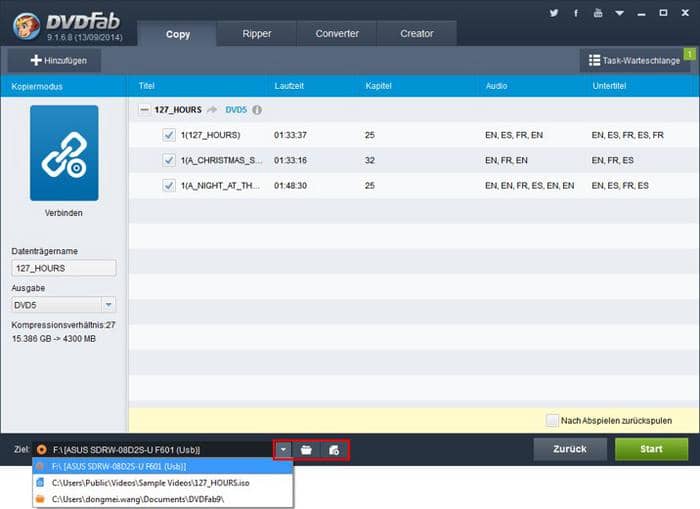Viewport: 700px width, 509px height.
Task: Click audio tracks EN, FR, EN
Action: (506, 160)
